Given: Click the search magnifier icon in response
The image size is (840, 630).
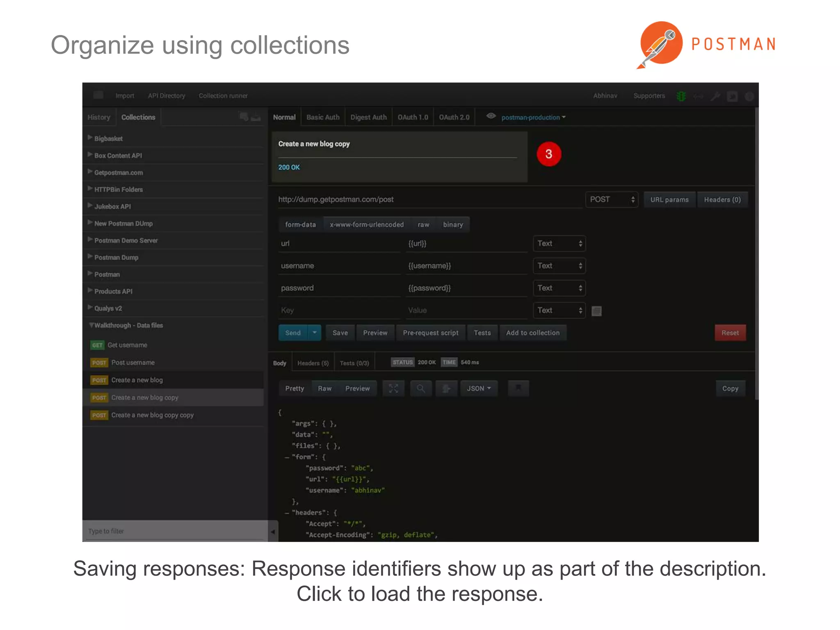Looking at the screenshot, I should [420, 388].
